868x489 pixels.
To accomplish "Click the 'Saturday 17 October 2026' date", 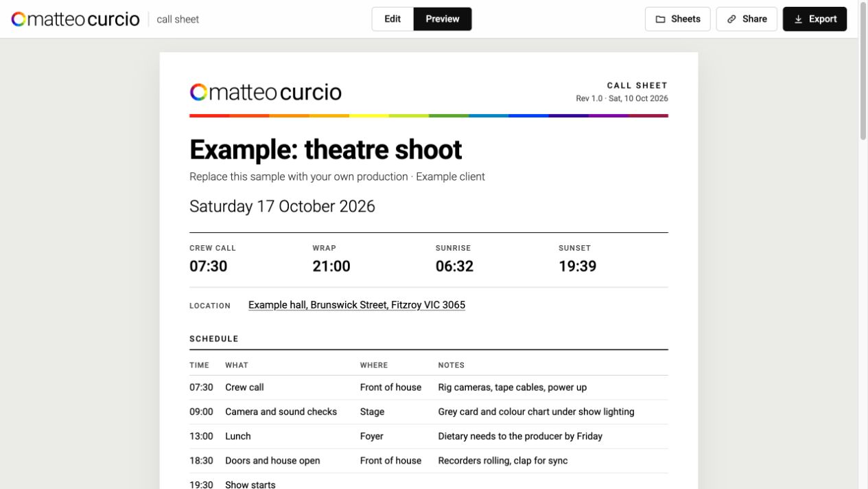I will pyautogui.click(x=282, y=206).
